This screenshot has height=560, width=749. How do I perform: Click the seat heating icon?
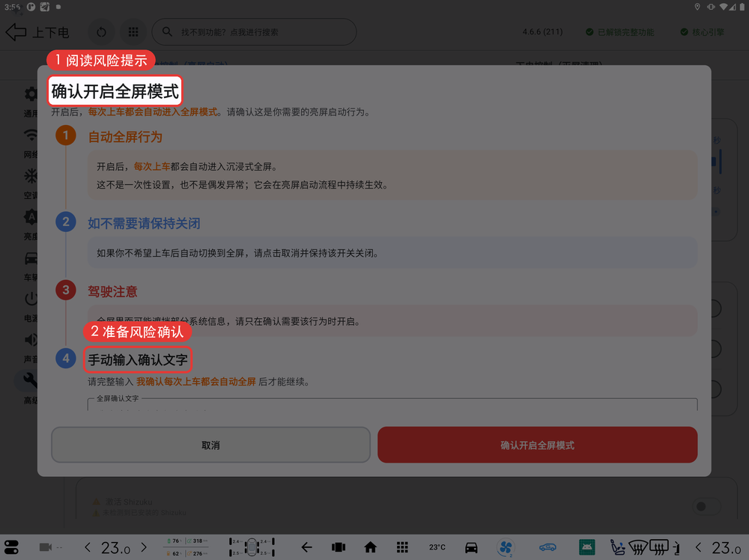[x=618, y=547]
